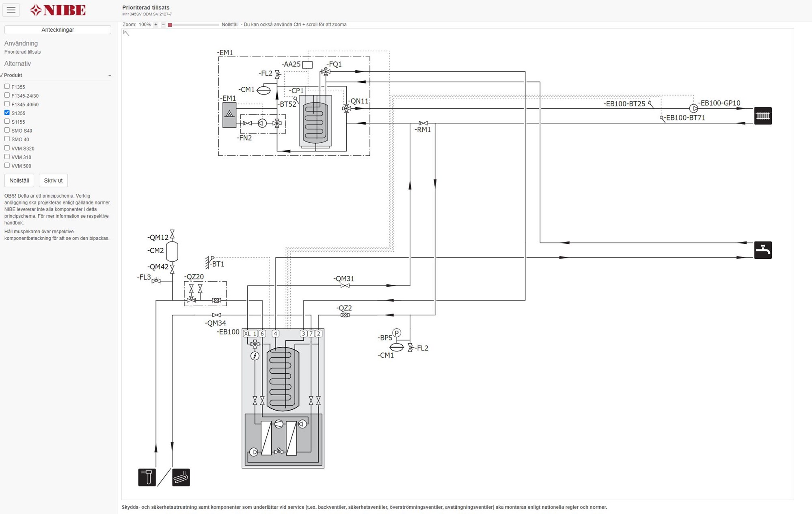Click the QZ20 component label

[194, 277]
